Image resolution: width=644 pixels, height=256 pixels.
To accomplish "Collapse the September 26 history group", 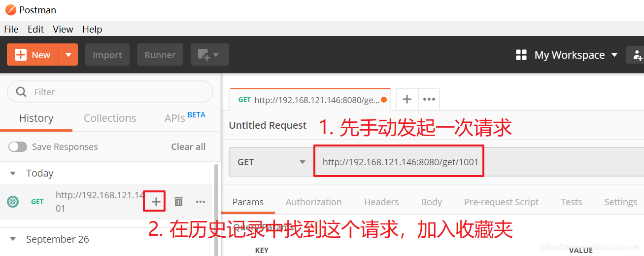I will coord(13,239).
